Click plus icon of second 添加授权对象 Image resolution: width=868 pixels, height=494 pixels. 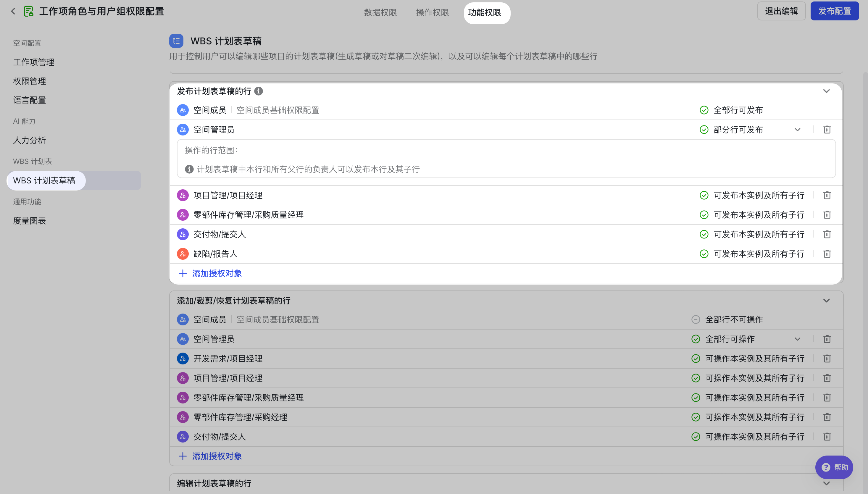tap(183, 456)
